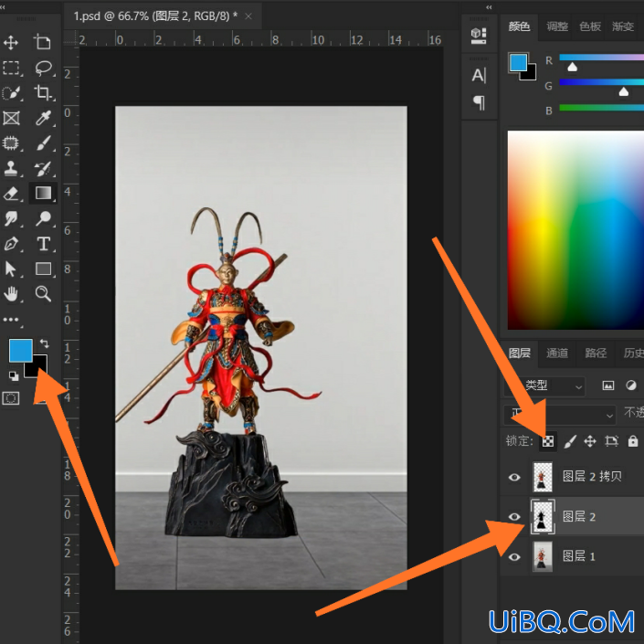
Task: Toggle lock transparent pixels
Action: [x=548, y=441]
